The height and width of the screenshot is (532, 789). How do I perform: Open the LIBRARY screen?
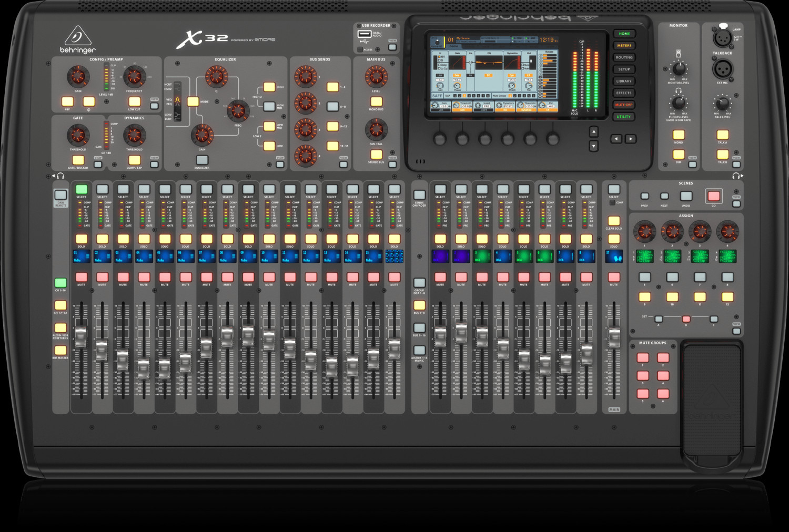(624, 81)
